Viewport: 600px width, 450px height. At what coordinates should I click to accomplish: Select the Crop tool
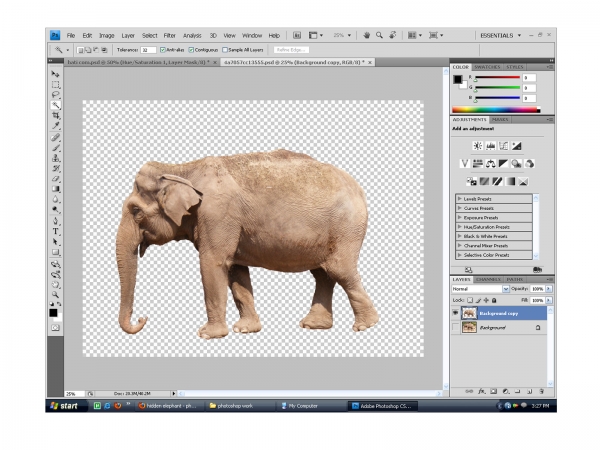click(55, 115)
